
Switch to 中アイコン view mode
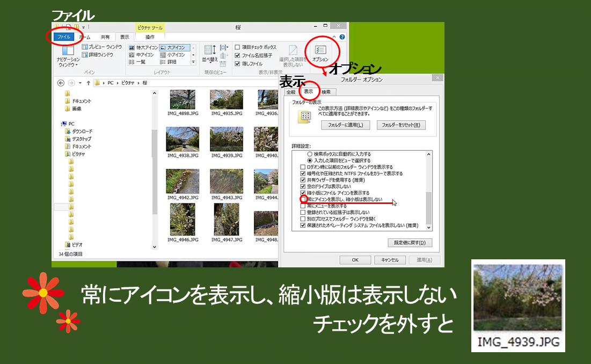pos(142,55)
